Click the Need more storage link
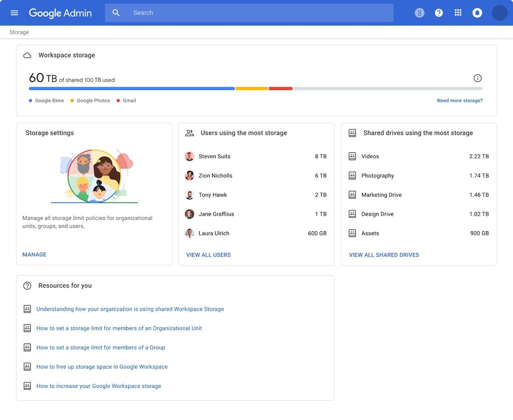This screenshot has width=513, height=420. [x=459, y=100]
